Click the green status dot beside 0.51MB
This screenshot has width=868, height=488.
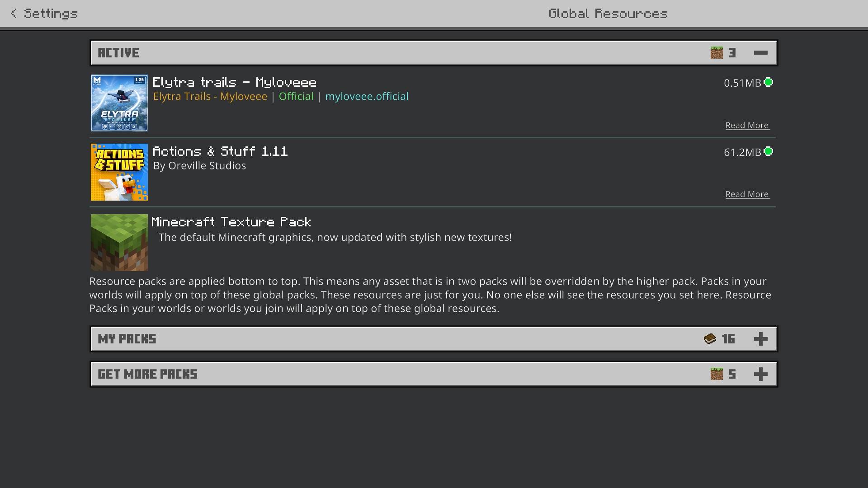click(769, 82)
